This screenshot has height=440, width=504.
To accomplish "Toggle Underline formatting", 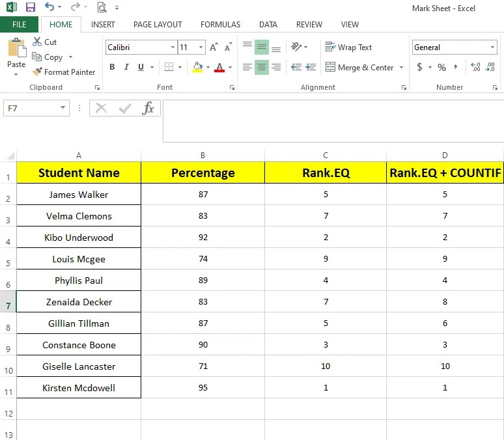I will point(141,67).
